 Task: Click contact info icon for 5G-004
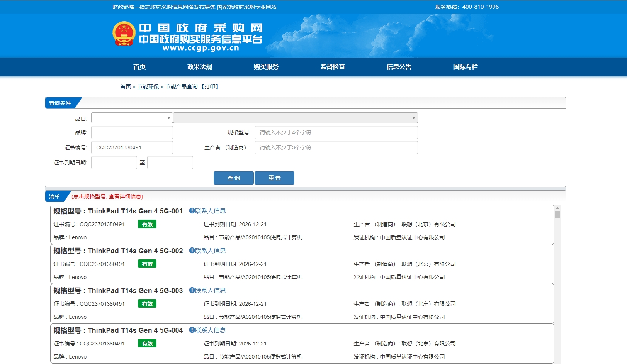[192, 330]
